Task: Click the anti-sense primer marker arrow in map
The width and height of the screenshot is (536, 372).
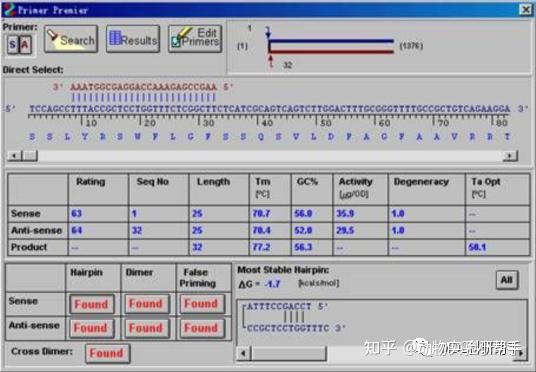Action: (x=271, y=61)
